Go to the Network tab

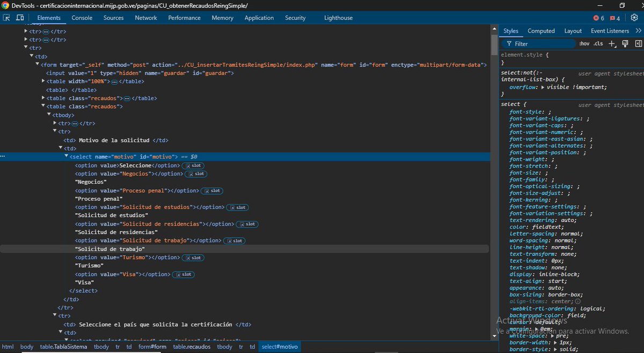pyautogui.click(x=146, y=18)
